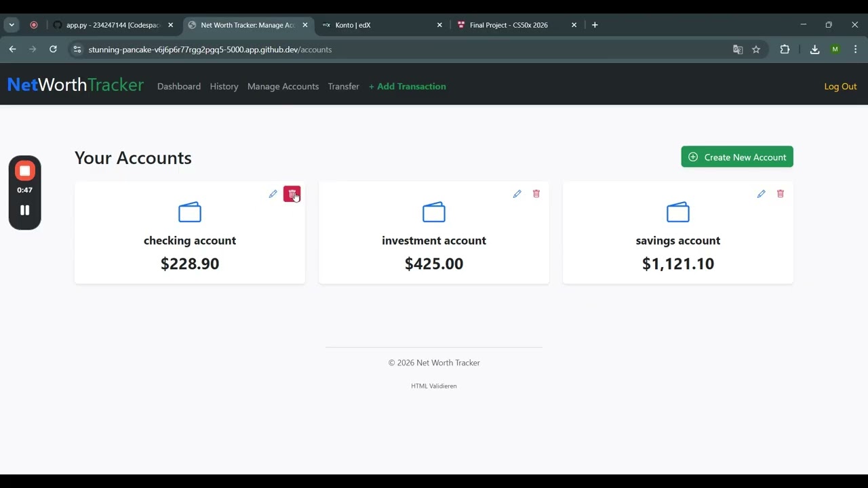Open a new browser tab
The height and width of the screenshot is (488, 868).
(x=595, y=25)
